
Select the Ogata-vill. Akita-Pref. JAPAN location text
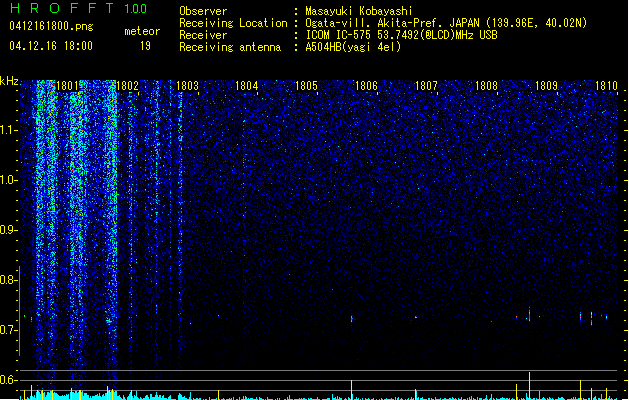pyautogui.click(x=446, y=23)
